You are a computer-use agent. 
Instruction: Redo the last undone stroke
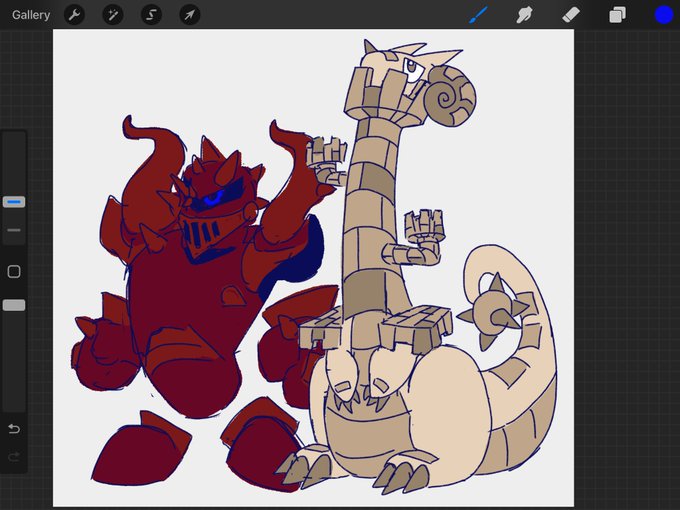tap(14, 457)
